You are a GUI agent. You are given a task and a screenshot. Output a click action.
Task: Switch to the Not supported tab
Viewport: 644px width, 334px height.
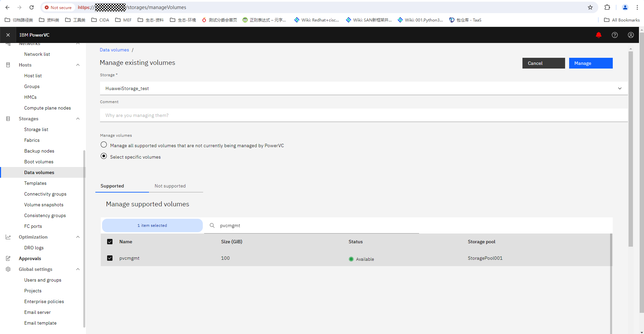(x=176, y=186)
